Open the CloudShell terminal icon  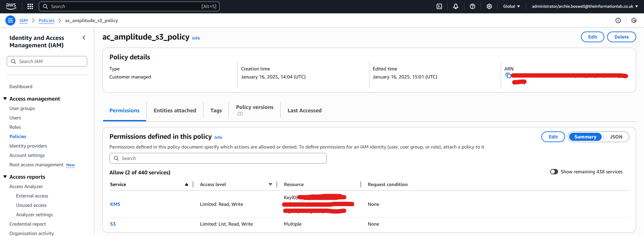[x=439, y=6]
